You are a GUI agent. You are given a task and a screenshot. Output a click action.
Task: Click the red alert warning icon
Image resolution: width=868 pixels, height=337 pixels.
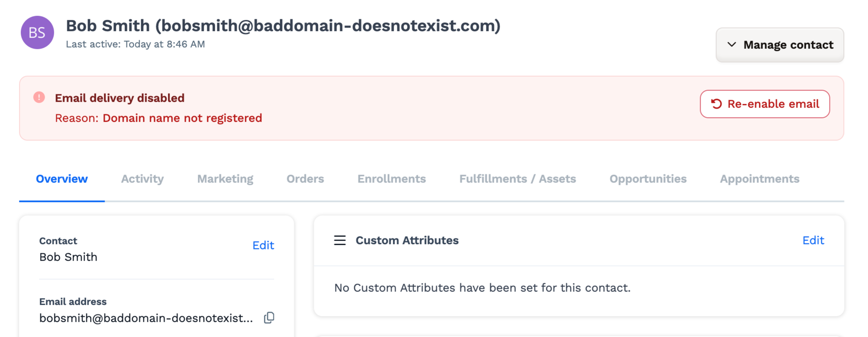(x=39, y=97)
